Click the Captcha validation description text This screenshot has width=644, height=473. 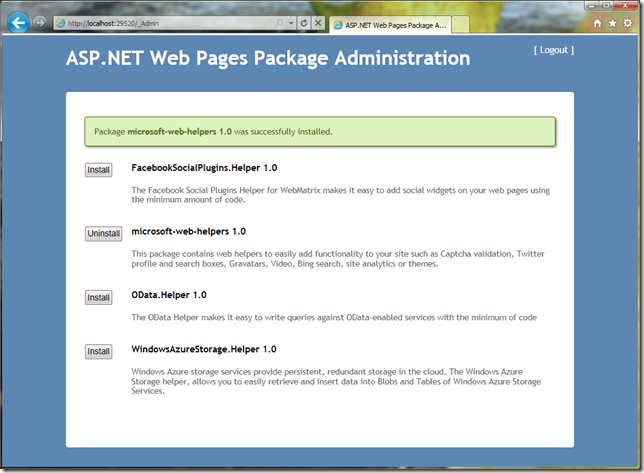[338, 259]
